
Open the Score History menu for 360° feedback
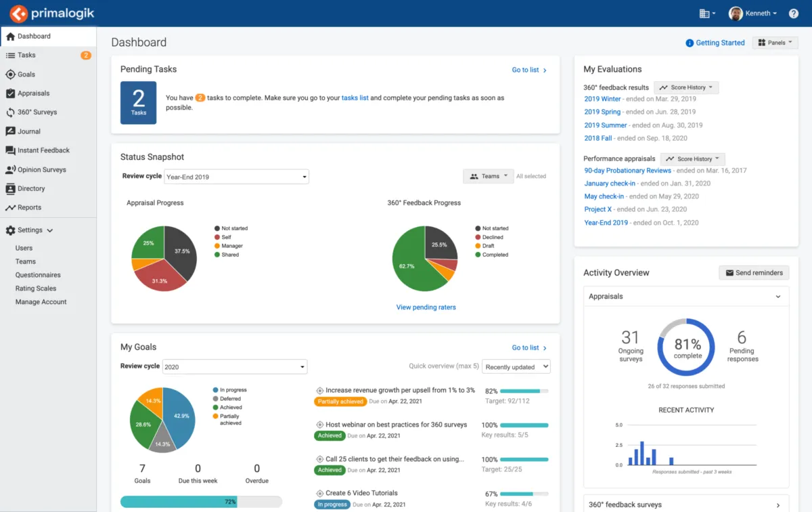(x=686, y=87)
